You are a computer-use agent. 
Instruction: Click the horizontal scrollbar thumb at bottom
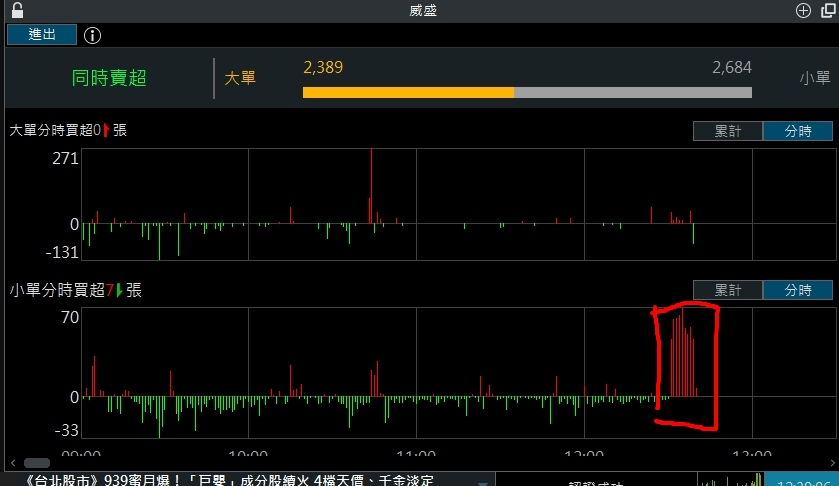click(x=37, y=464)
